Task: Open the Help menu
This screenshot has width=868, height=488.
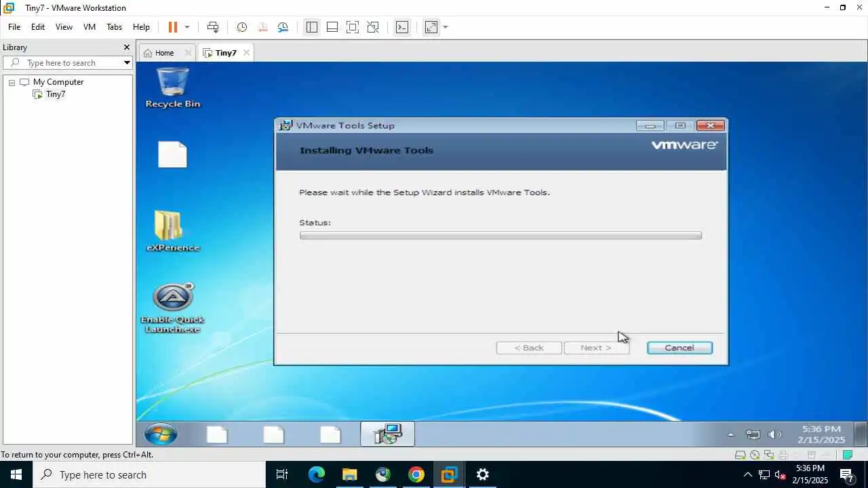Action: click(141, 27)
